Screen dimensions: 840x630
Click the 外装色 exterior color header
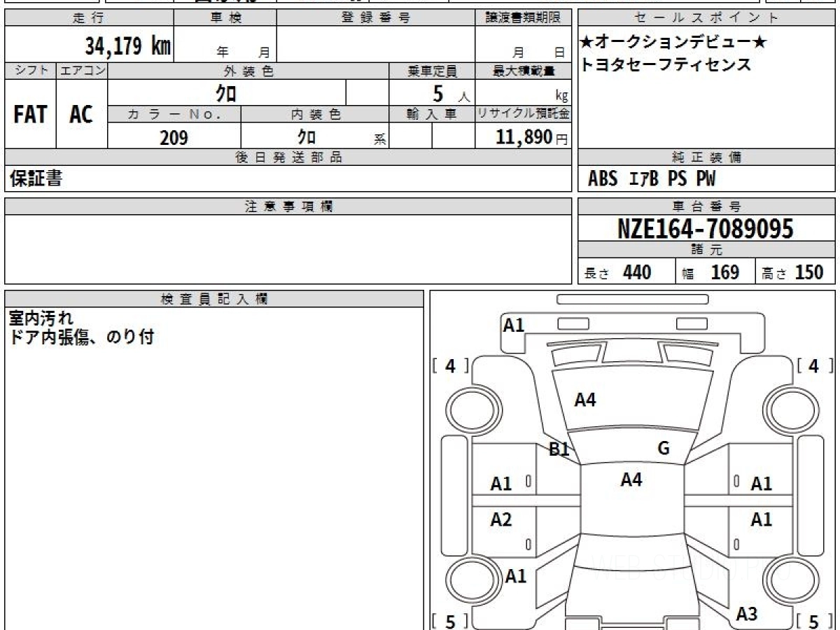[248, 71]
